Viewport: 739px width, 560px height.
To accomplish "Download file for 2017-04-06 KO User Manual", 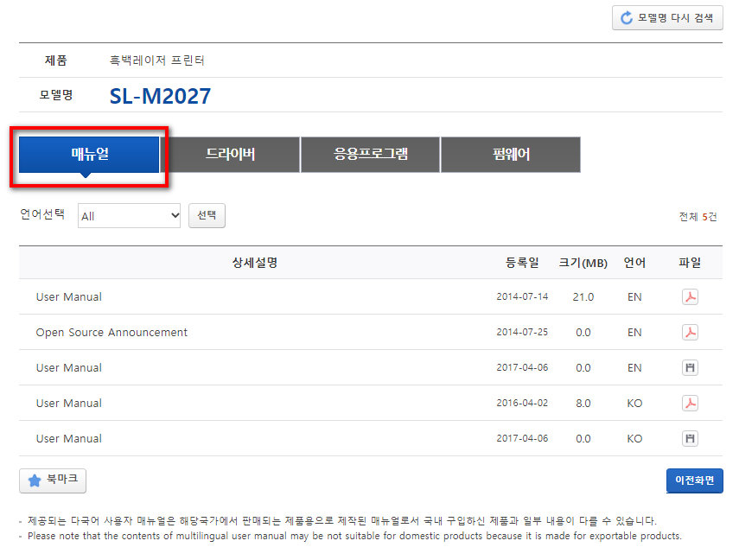I will click(x=690, y=438).
